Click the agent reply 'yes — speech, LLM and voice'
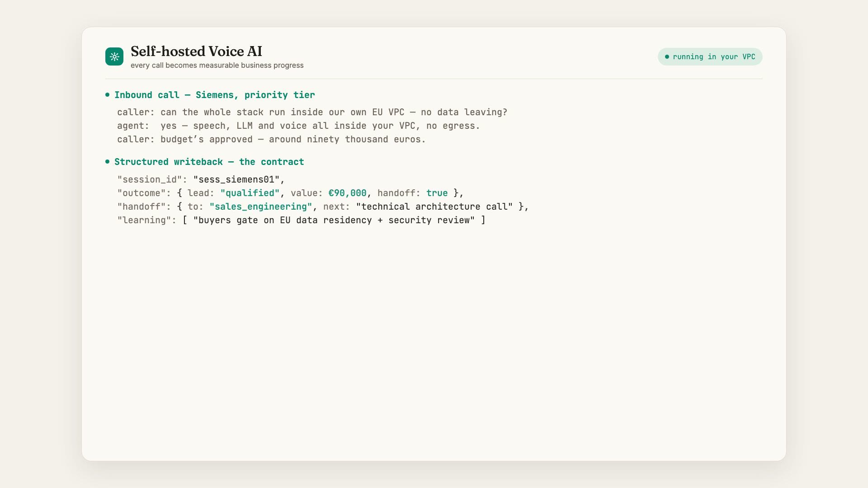Viewport: 868px width, 488px height. (298, 126)
